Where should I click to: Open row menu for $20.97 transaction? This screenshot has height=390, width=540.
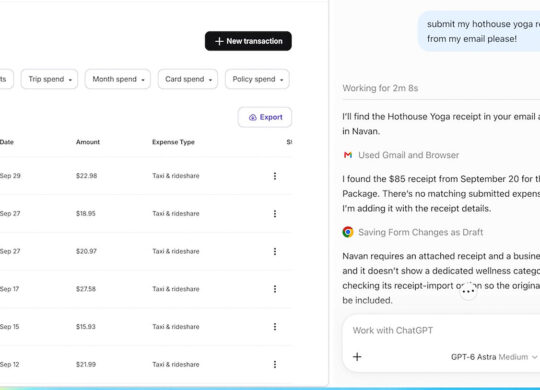[275, 251]
